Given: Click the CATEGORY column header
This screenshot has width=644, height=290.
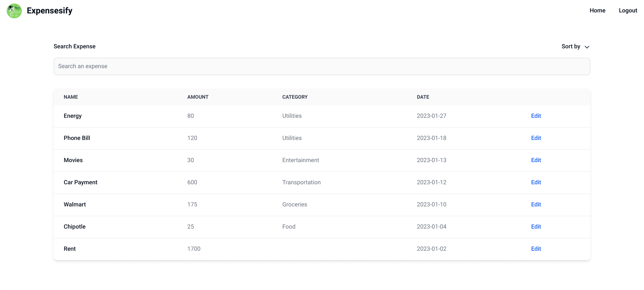Looking at the screenshot, I should point(295,97).
